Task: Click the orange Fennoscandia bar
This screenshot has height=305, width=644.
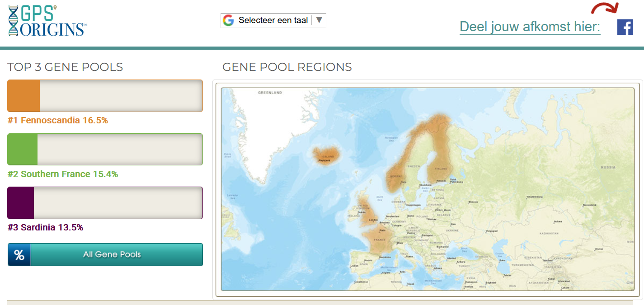Action: pyautogui.click(x=24, y=96)
